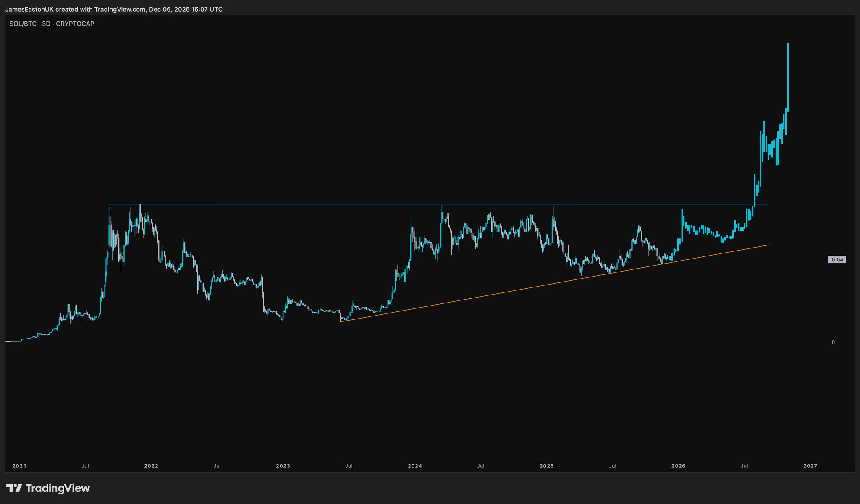Click Jul label between 2025 and 2026
860x504 pixels.
(613, 466)
